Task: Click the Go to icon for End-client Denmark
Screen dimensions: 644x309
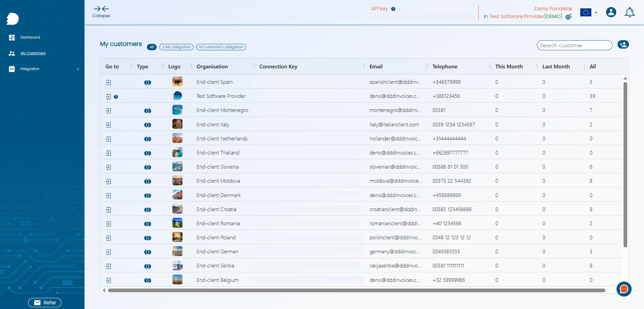Action: pyautogui.click(x=108, y=196)
